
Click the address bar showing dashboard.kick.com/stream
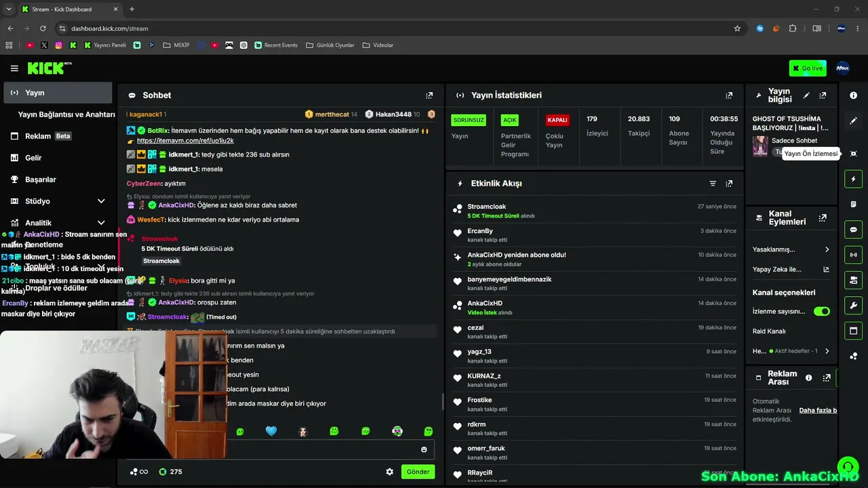click(x=393, y=28)
